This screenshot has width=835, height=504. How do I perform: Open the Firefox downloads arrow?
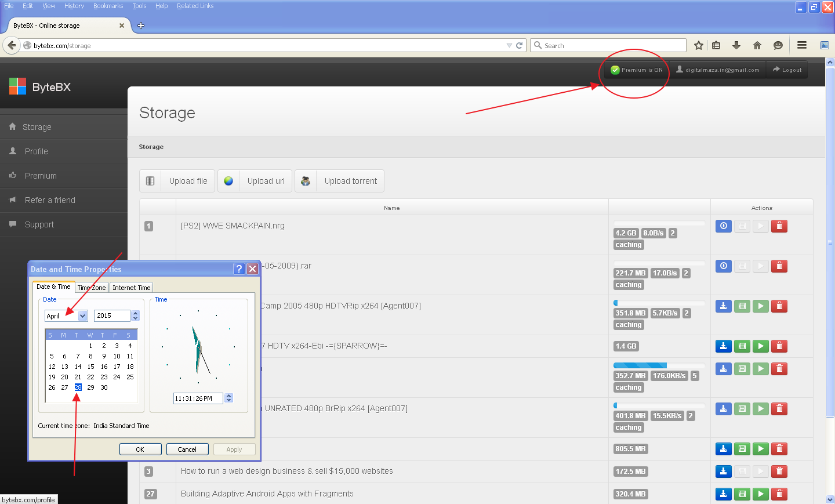point(736,45)
